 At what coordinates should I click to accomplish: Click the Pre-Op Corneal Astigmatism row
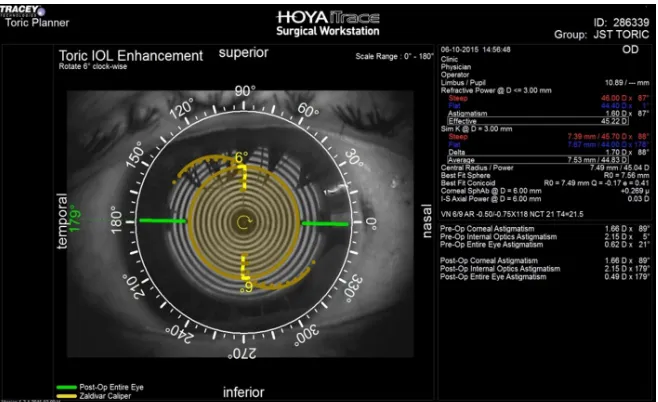click(545, 229)
